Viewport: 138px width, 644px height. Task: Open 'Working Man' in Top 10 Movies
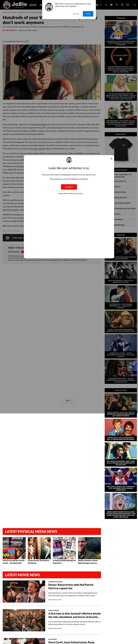[x=119, y=225]
